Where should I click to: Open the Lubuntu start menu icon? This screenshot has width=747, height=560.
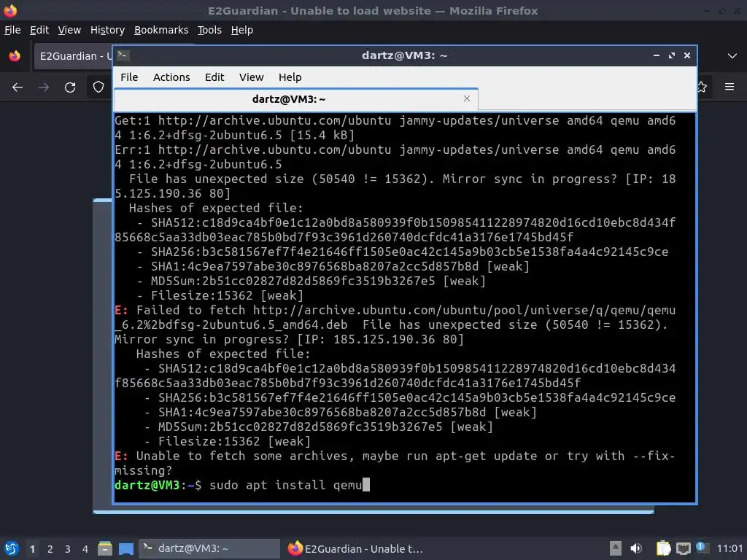[12, 548]
